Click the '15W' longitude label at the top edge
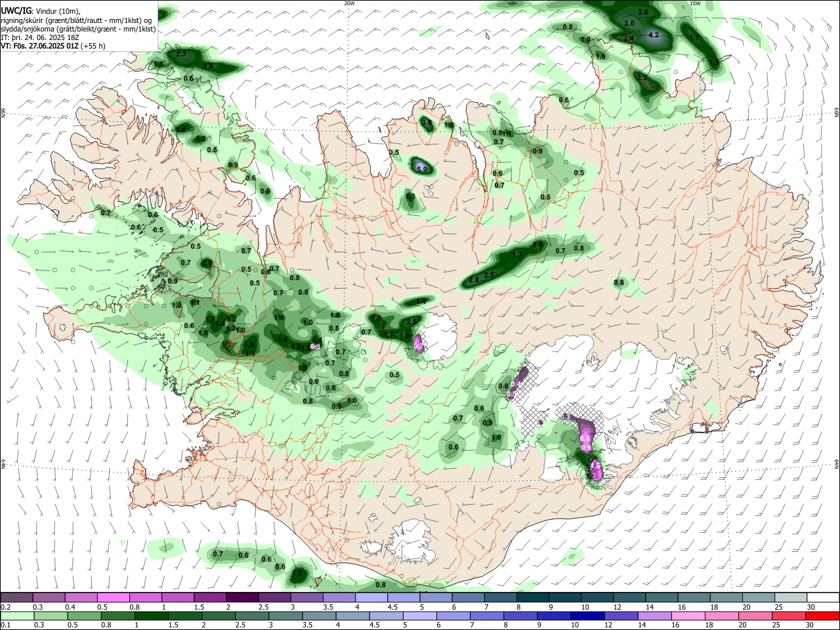This screenshot has height=630, width=840. point(696,3)
